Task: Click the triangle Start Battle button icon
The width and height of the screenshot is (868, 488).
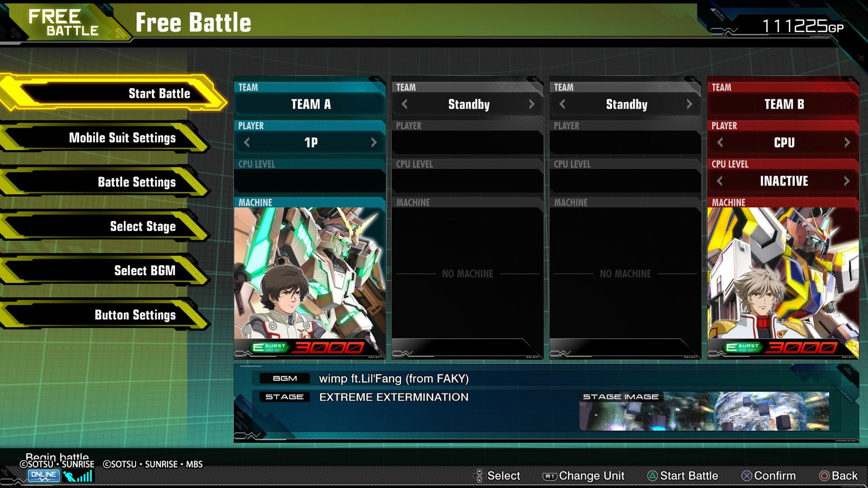Action: point(652,476)
